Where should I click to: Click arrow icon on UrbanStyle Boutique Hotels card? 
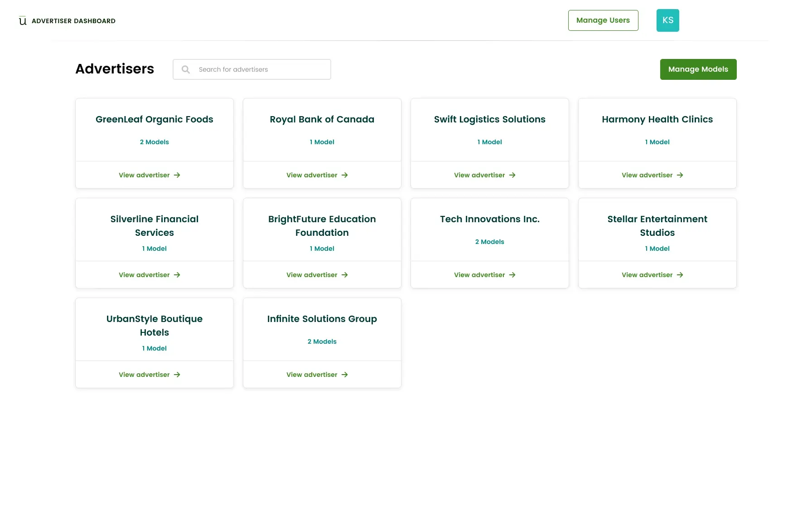(x=177, y=375)
